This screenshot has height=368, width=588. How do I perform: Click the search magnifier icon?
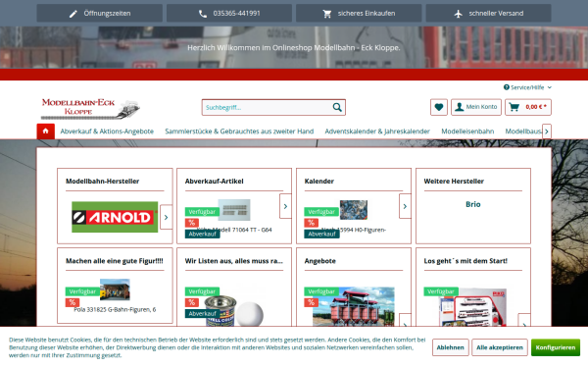pos(337,107)
